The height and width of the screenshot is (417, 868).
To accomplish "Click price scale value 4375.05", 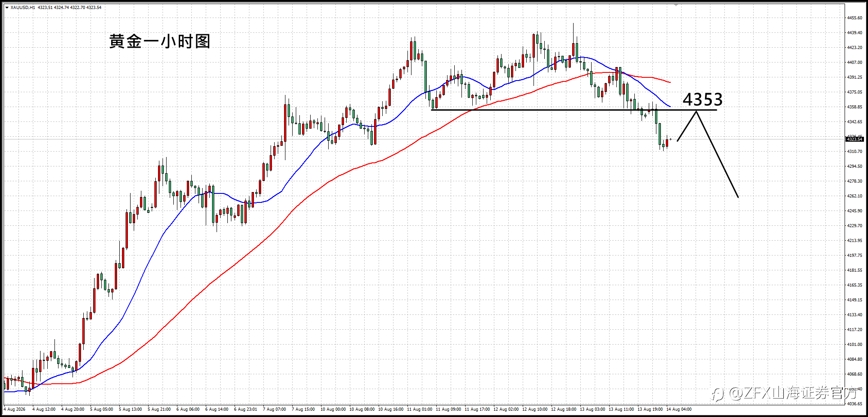I will [854, 92].
